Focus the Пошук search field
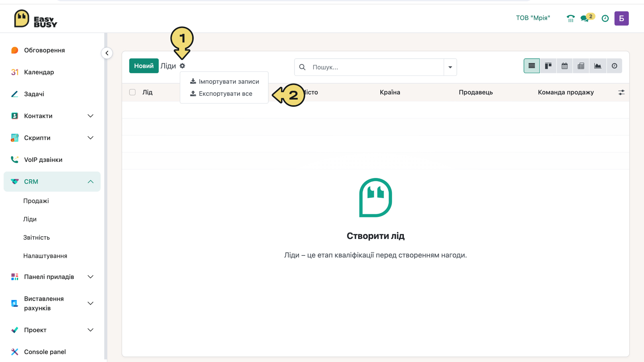 376,67
